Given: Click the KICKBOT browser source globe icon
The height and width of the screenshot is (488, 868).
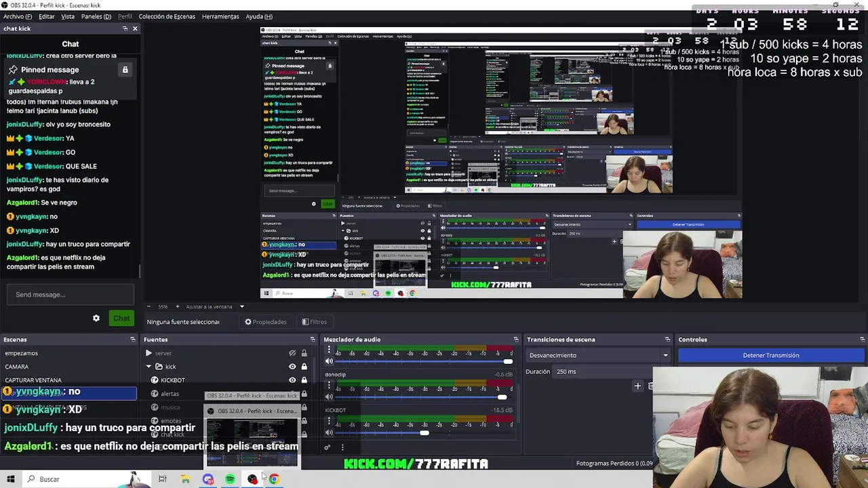Looking at the screenshot, I should pyautogui.click(x=155, y=380).
